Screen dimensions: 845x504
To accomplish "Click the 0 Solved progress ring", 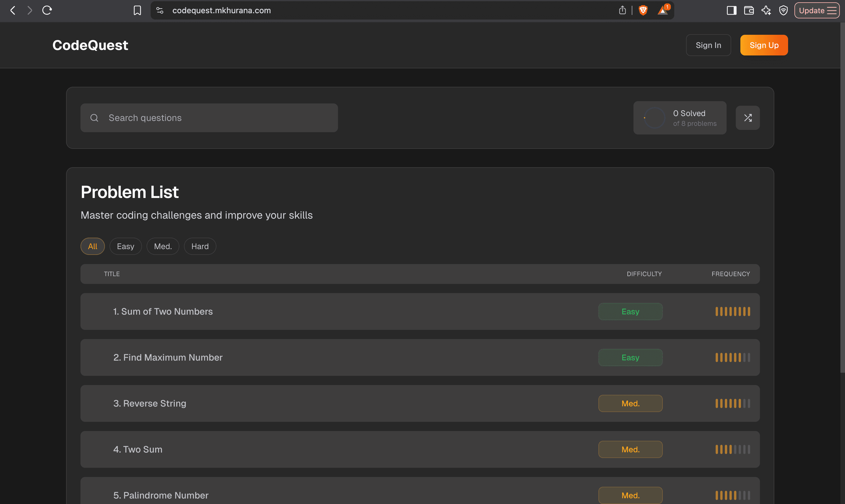I will 654,118.
